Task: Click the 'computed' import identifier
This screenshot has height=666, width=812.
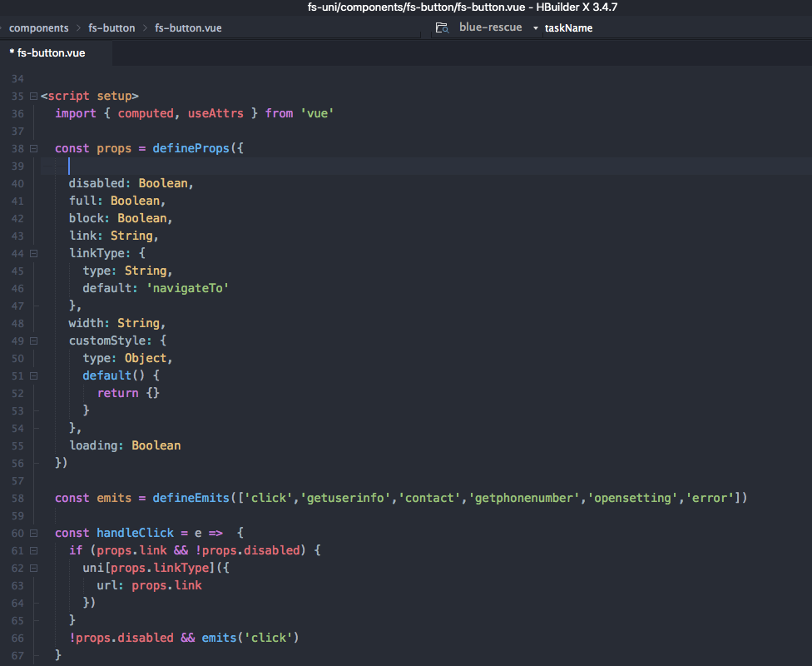Action: point(146,113)
